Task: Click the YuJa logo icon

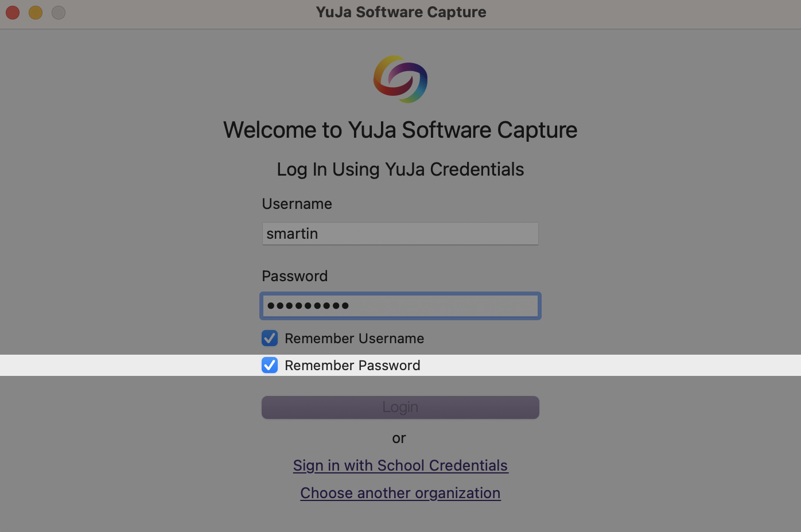Action: click(x=400, y=79)
